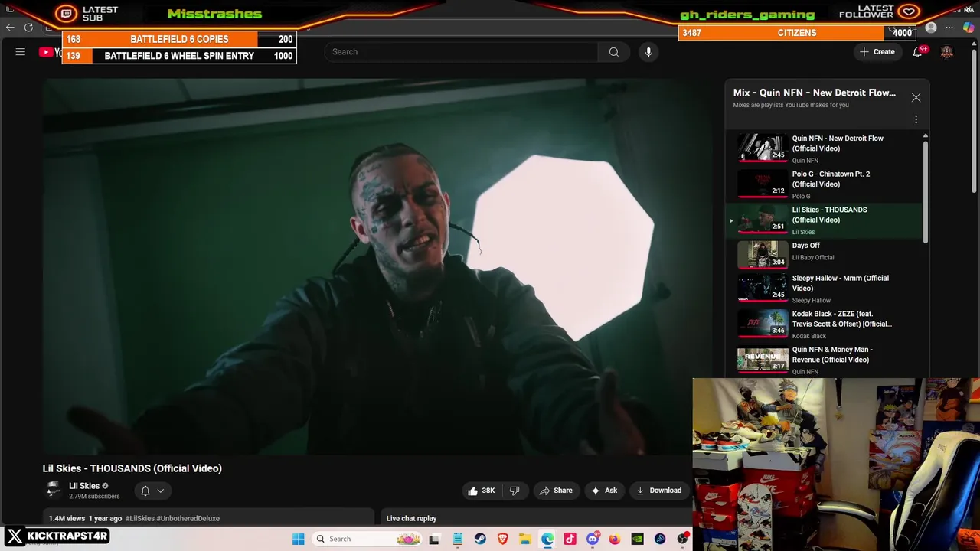Click the Mix playlist scrollbar

tap(925, 191)
